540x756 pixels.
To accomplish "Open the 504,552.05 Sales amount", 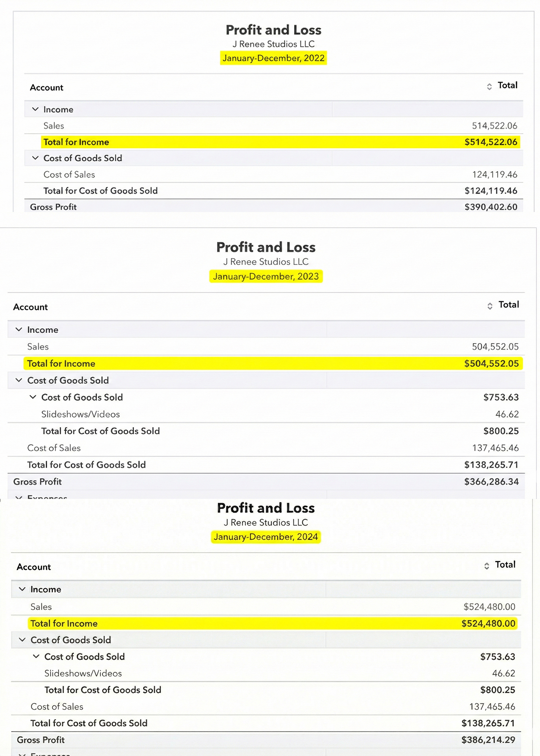I will pyautogui.click(x=495, y=347).
